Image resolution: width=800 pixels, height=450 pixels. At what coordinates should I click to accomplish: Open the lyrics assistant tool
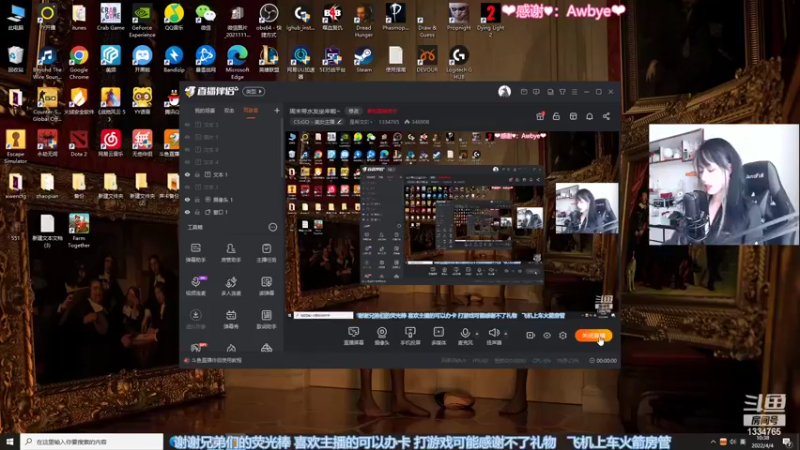pos(266,319)
